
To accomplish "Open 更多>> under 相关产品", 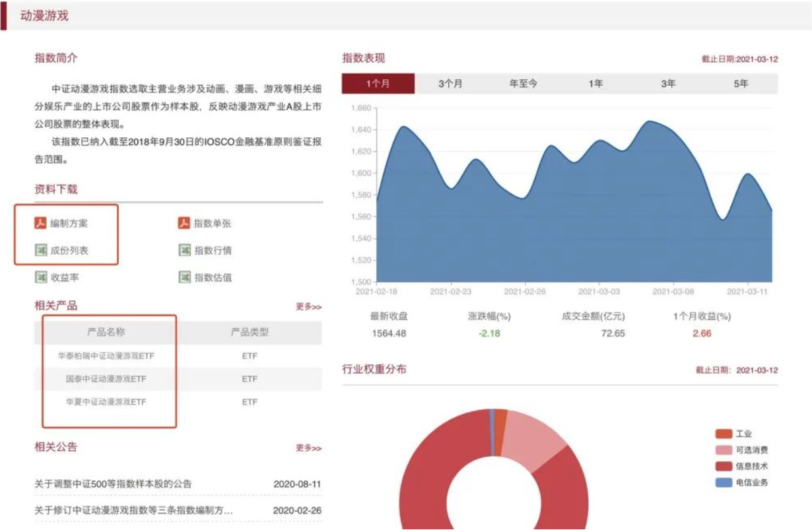I will click(x=308, y=307).
